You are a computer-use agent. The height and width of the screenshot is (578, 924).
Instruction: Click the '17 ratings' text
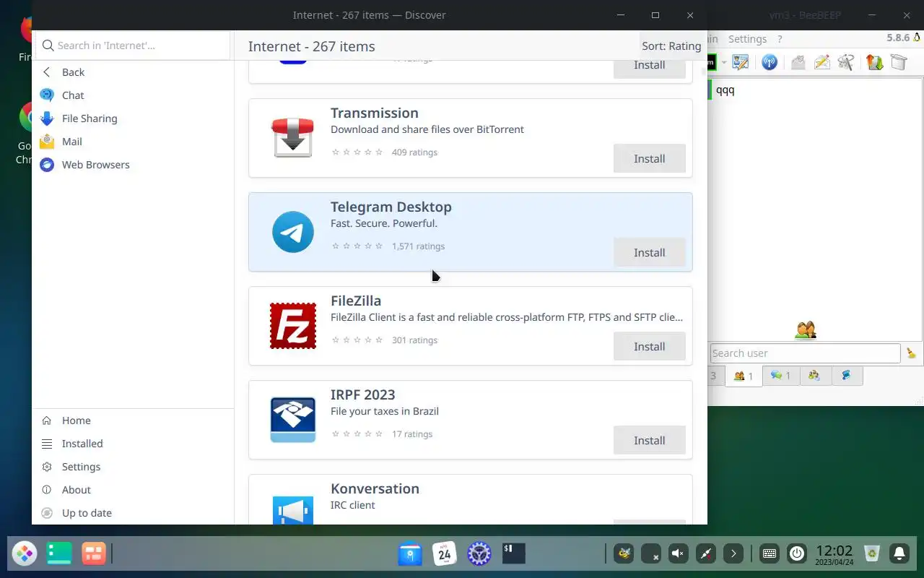pyautogui.click(x=412, y=434)
